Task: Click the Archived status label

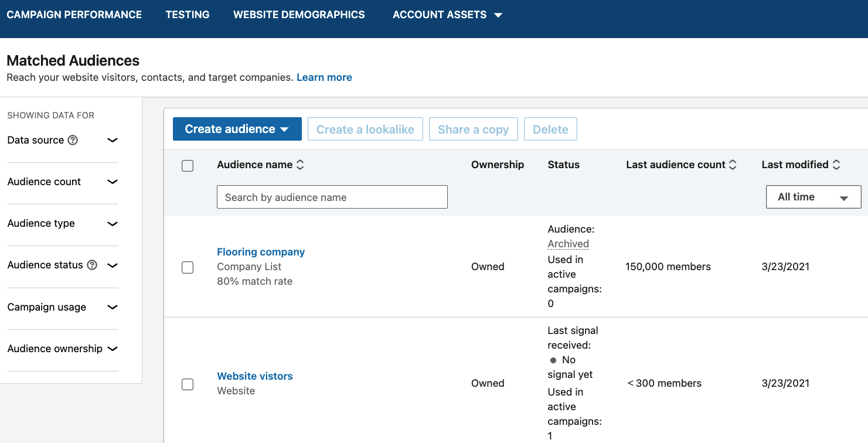Action: [x=568, y=244]
